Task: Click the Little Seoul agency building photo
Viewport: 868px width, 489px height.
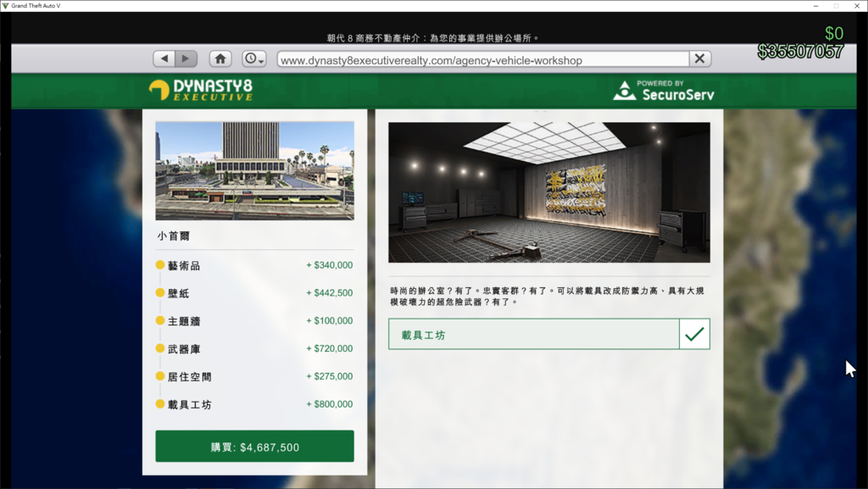Action: (254, 170)
